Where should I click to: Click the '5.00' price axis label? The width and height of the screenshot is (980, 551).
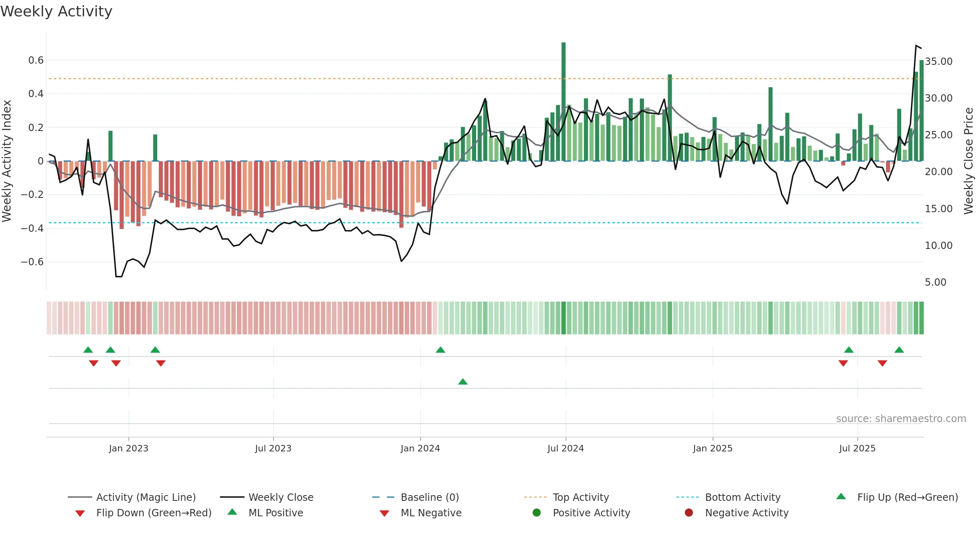pyautogui.click(x=935, y=282)
